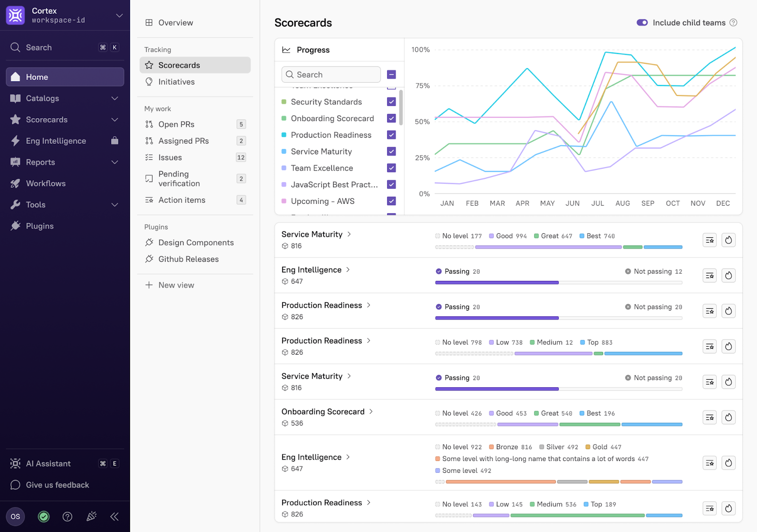This screenshot has width=757, height=532.
Task: Open Give us feedback link
Action: point(57,485)
